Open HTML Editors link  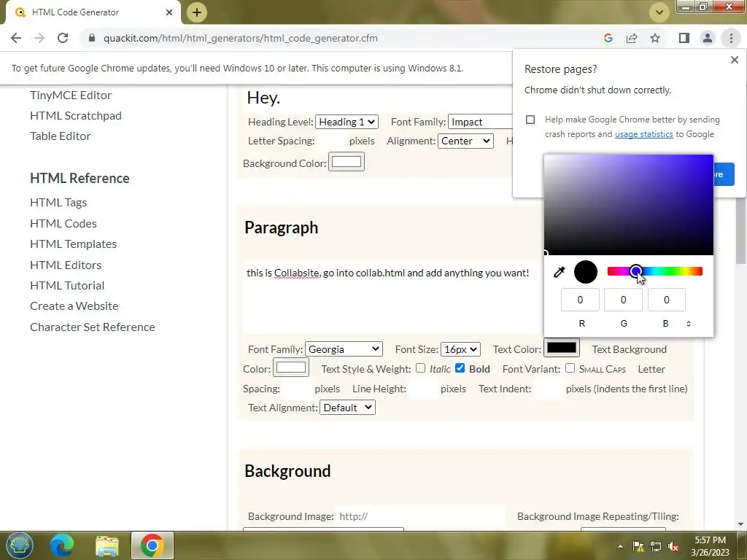65,265
